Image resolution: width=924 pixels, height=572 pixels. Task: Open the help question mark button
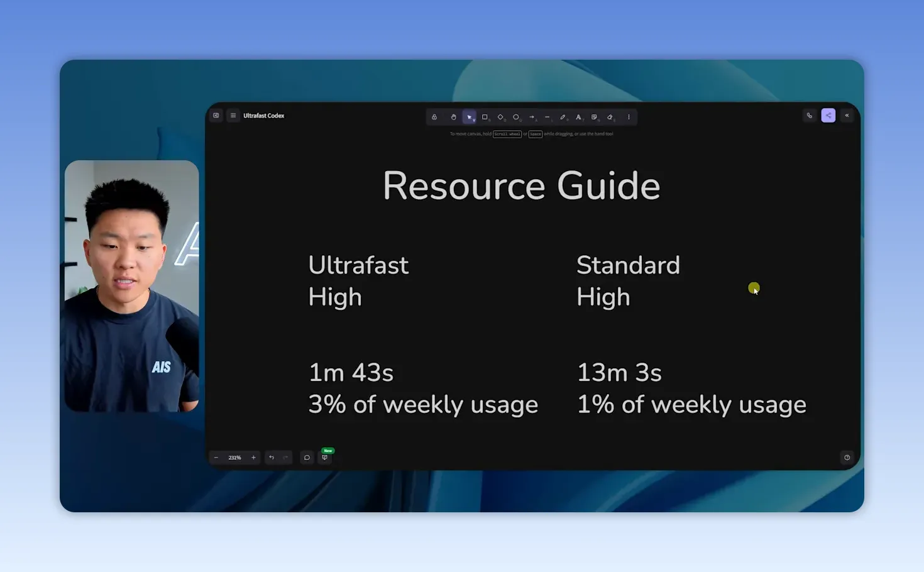847,458
